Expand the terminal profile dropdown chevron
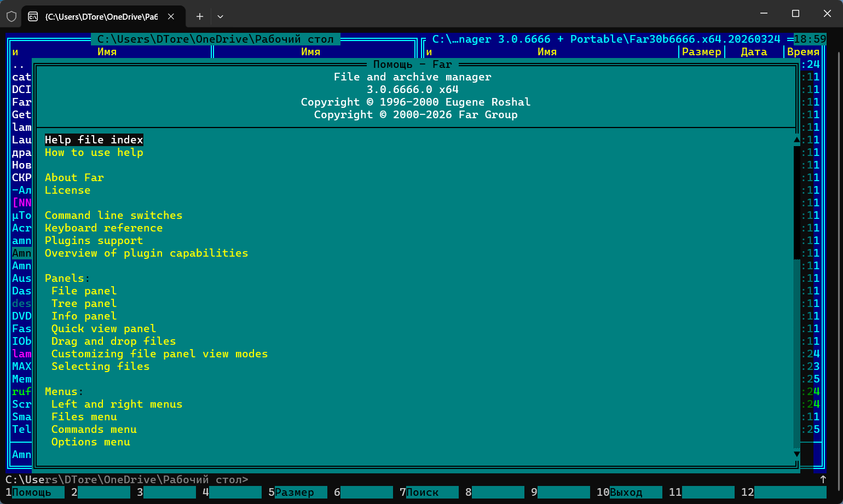Screen dimensions: 843x504 tap(220, 16)
